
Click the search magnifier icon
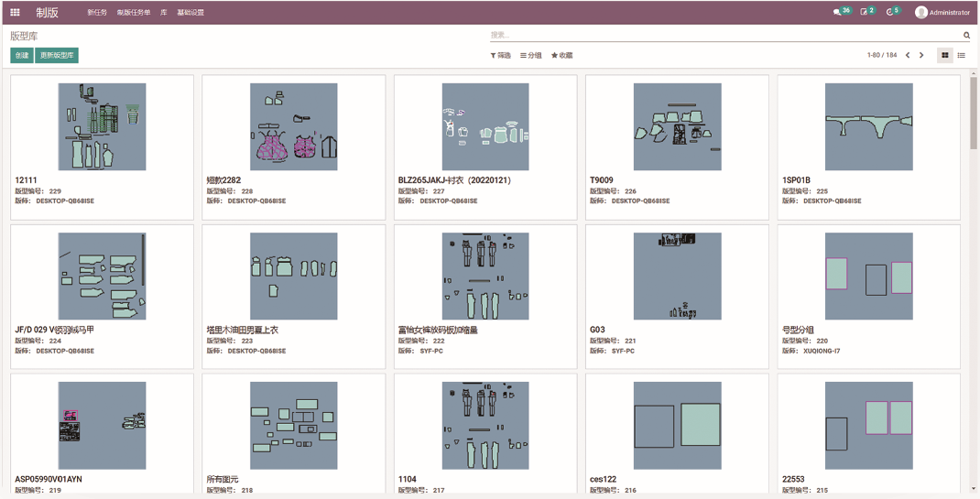[966, 36]
